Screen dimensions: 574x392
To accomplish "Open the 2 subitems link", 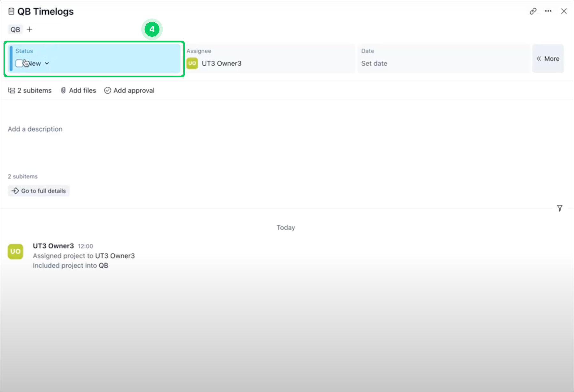I will pos(30,91).
